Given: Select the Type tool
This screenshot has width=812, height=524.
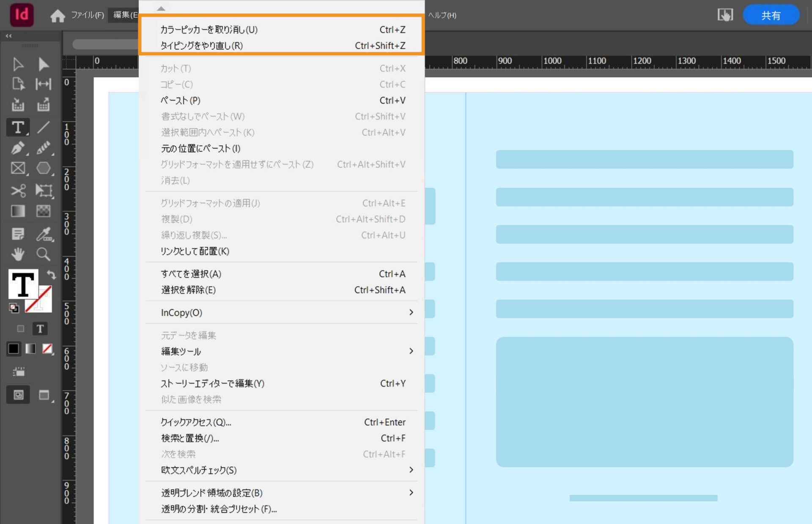Looking at the screenshot, I should (18, 127).
